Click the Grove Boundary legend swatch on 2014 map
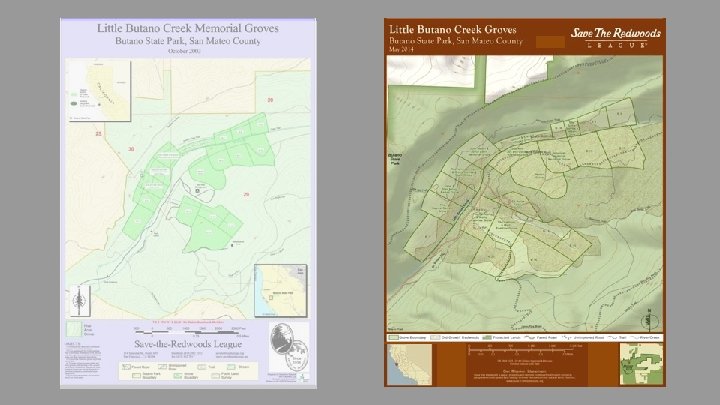 tap(393, 338)
